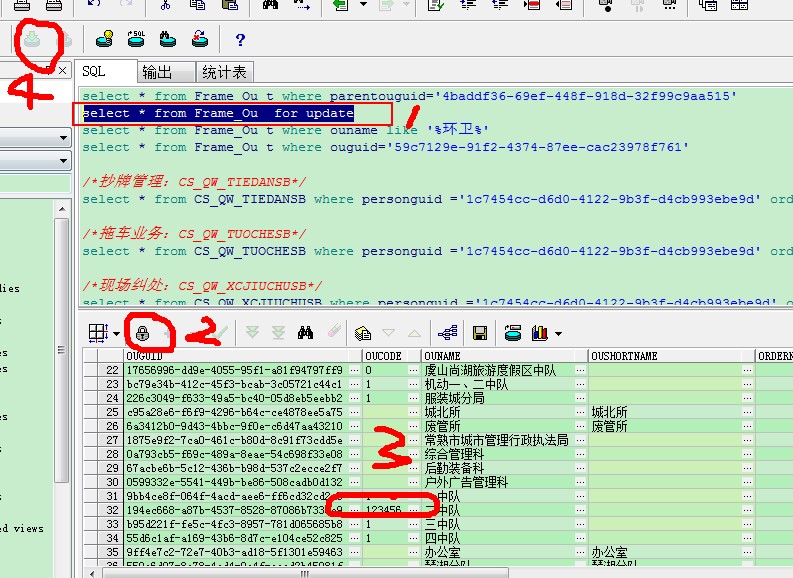Select row number 22 in the result grid
The width and height of the screenshot is (793, 578).
coord(112,370)
